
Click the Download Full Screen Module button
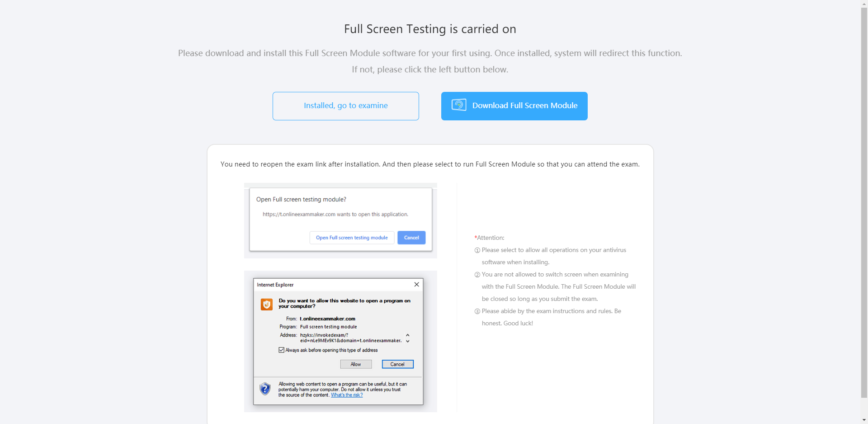point(514,106)
